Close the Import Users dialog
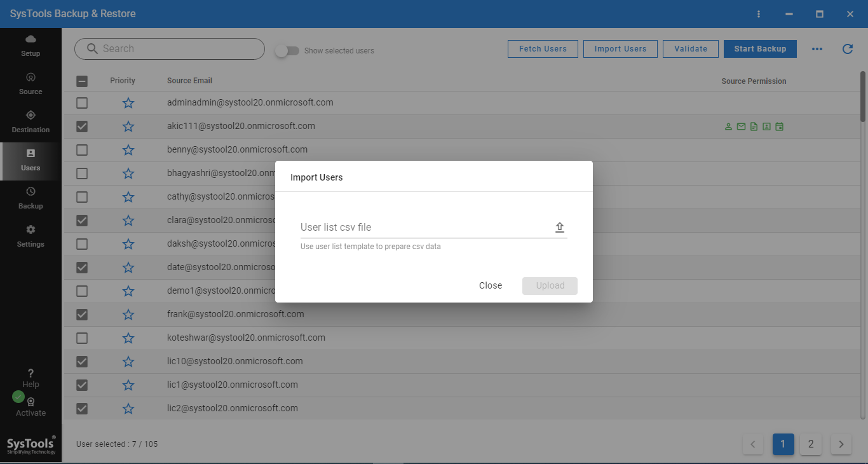868x464 pixels. 491,286
